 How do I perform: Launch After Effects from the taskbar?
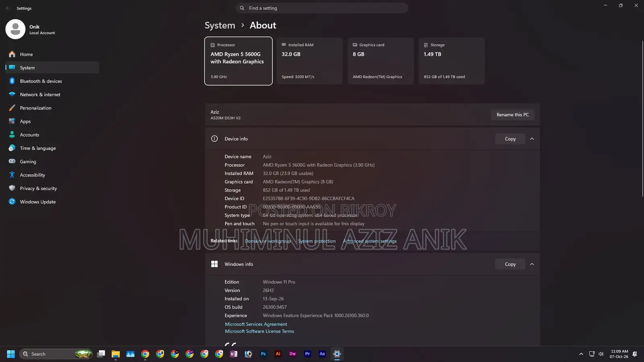[322, 354]
